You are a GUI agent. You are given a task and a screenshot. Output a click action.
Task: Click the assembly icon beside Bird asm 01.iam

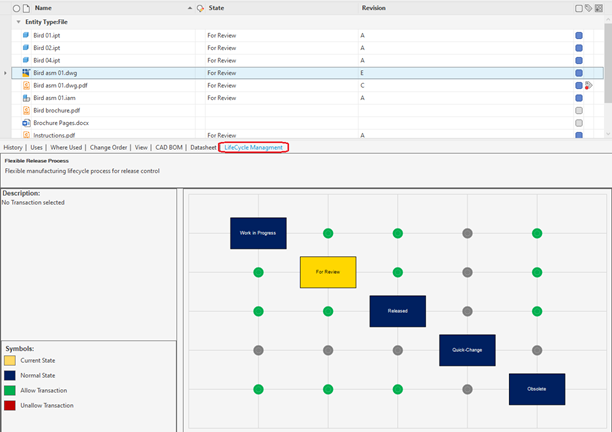(x=26, y=98)
